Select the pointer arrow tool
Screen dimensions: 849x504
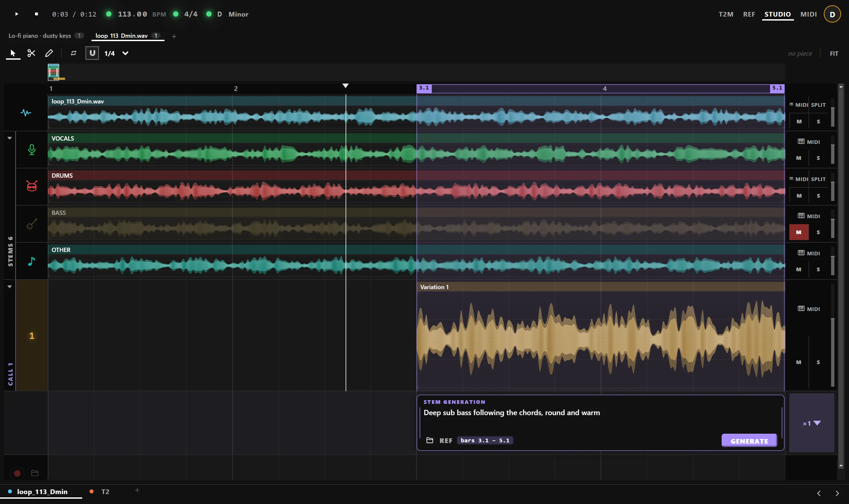[x=13, y=53]
